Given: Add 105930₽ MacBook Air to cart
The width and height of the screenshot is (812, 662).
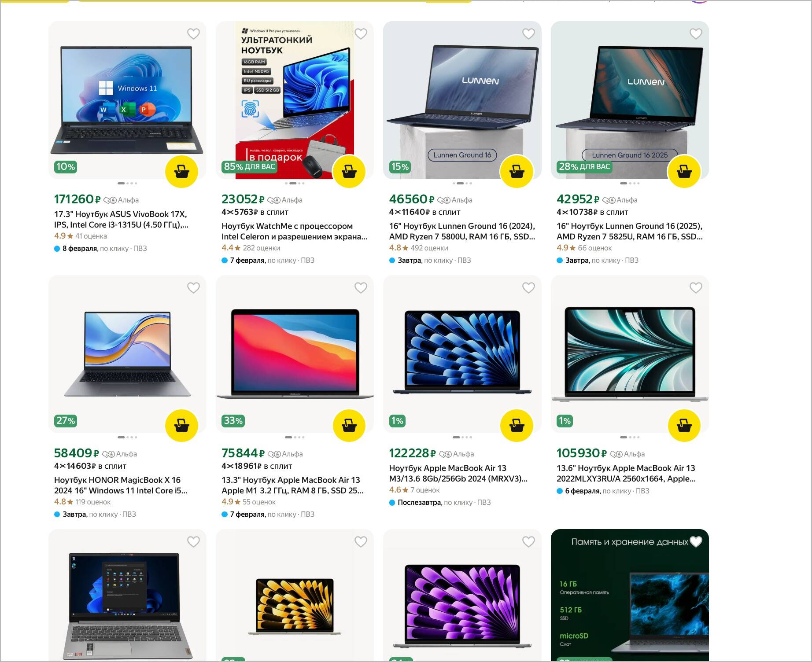Looking at the screenshot, I should [684, 426].
